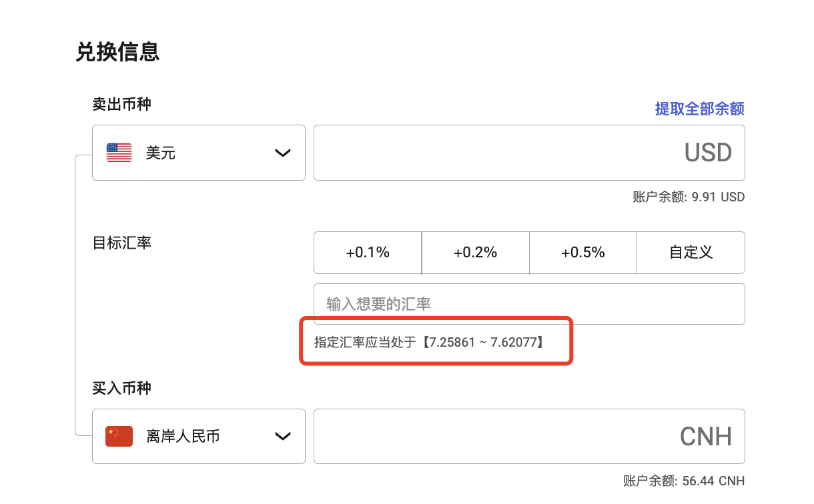Pick the +0.5% target rate option
814x504 pixels.
coord(583,253)
